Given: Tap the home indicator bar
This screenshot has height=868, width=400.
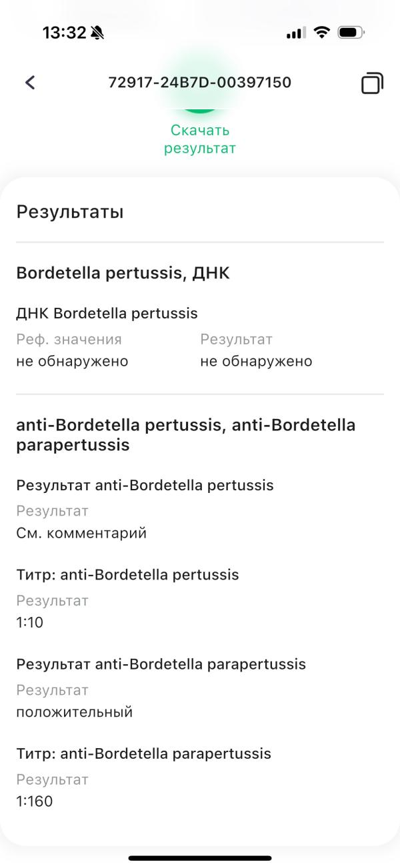Looking at the screenshot, I should [200, 858].
